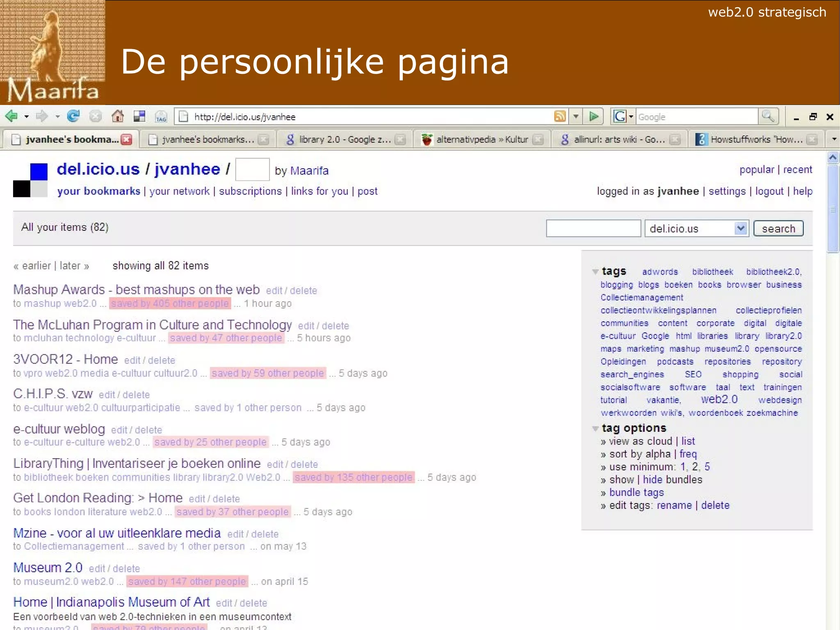
Task: Select the bibliotheek2.0 tag
Action: (x=774, y=272)
